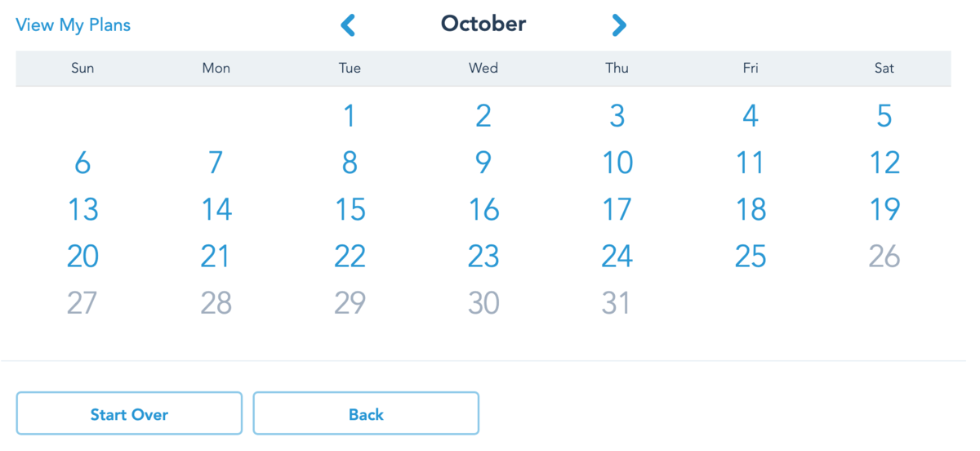The height and width of the screenshot is (451, 980).
Task: Select October 18 date
Action: coord(751,210)
